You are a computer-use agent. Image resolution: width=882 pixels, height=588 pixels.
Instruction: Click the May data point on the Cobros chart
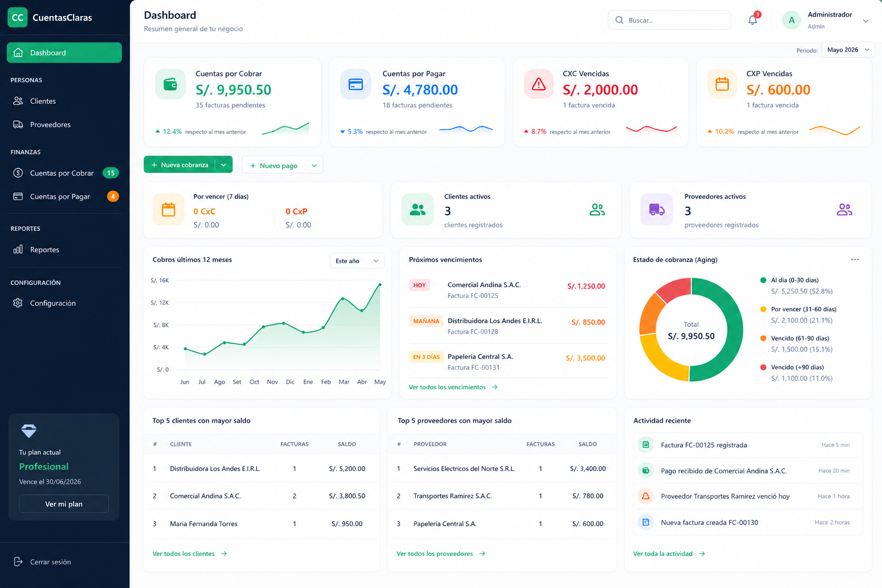380,284
